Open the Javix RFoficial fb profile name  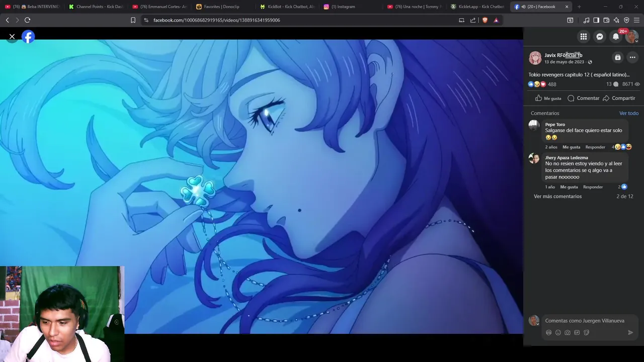coord(563,55)
